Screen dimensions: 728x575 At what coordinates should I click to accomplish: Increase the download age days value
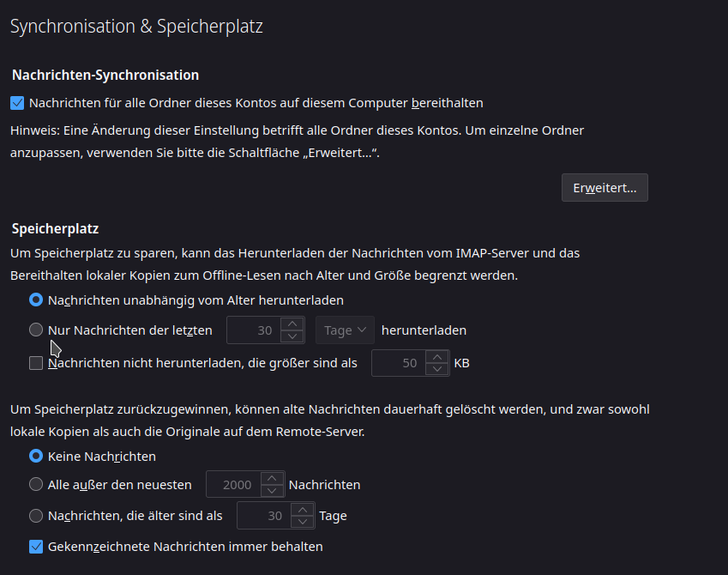pyautogui.click(x=292, y=324)
